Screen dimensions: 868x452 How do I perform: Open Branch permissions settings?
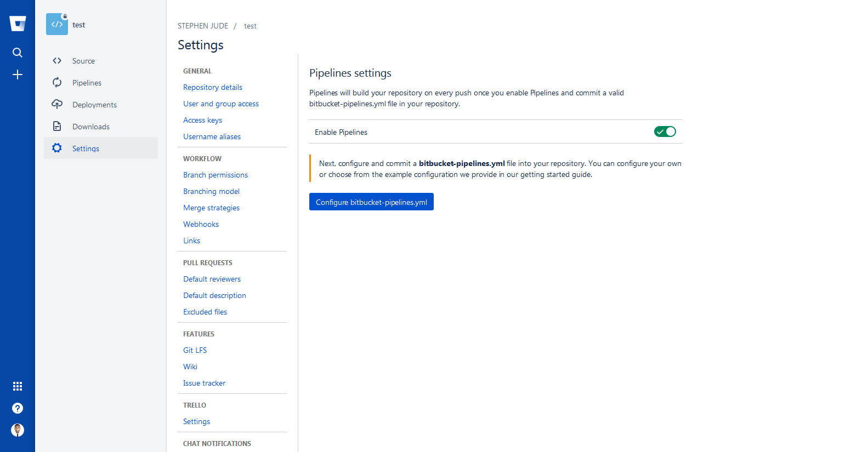coord(215,175)
